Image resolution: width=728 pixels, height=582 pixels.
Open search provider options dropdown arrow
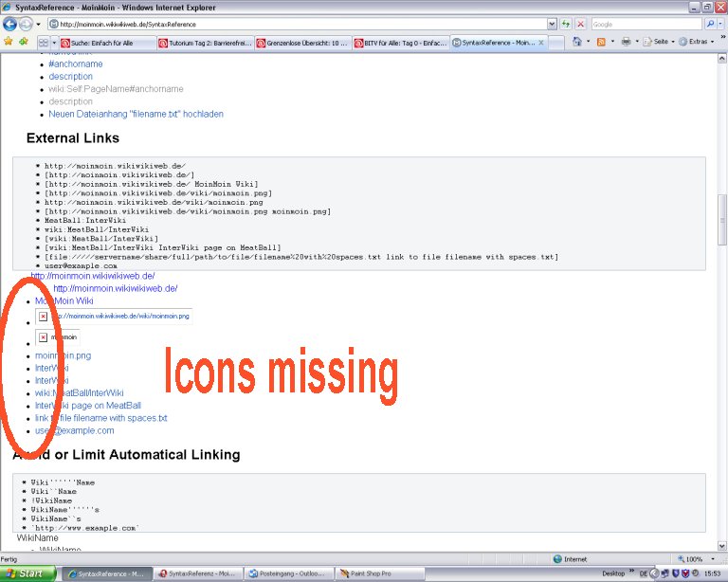coord(720,24)
